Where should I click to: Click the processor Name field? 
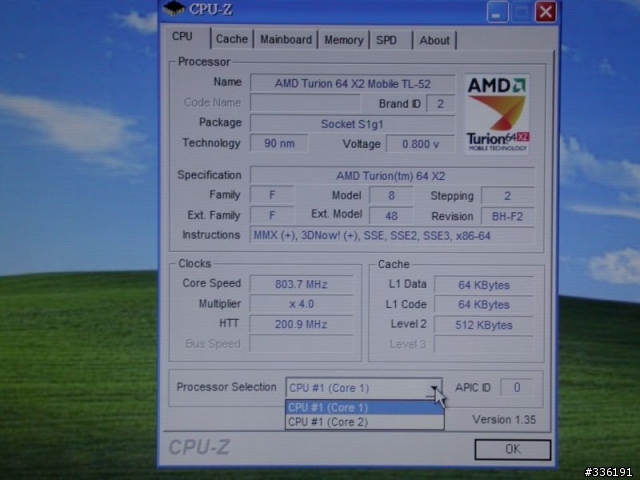click(x=352, y=84)
